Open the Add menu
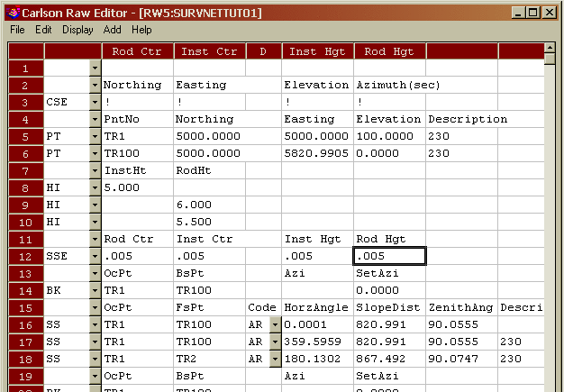 pos(113,30)
